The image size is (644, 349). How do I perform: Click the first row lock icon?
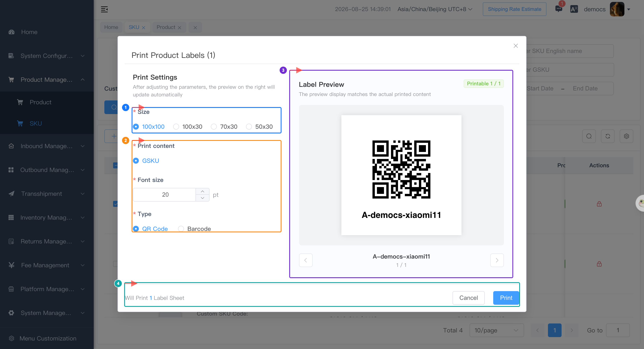[x=599, y=204]
